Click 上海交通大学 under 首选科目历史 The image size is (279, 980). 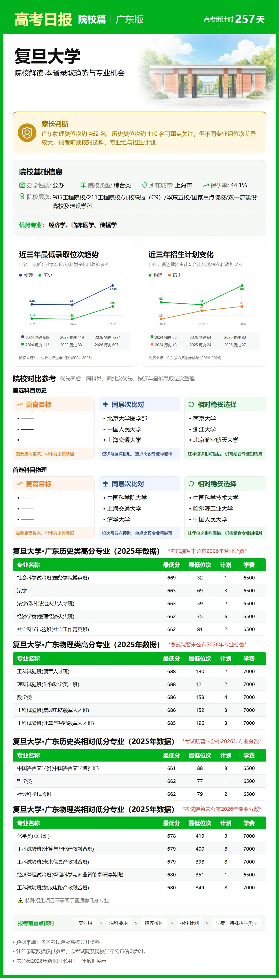pos(124,440)
